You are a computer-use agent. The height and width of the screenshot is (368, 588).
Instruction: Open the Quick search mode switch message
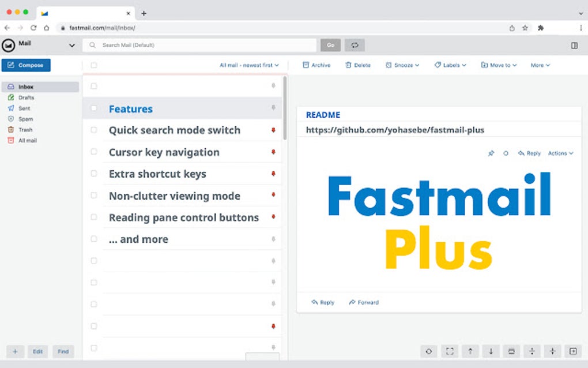(182, 130)
